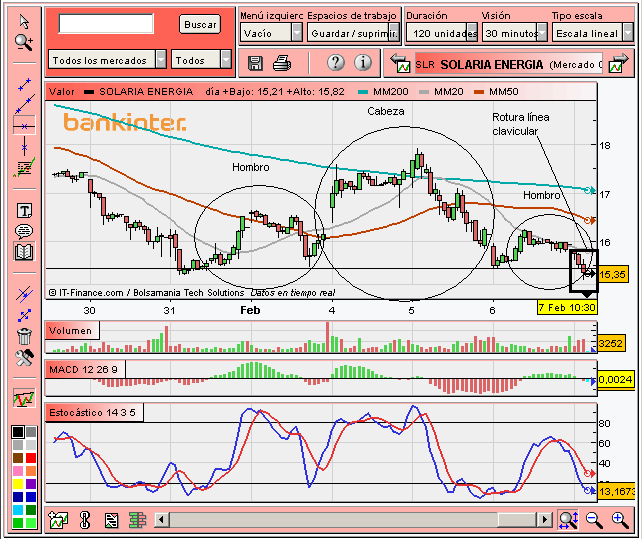Image resolution: width=643 pixels, height=539 pixels.
Task: Show information with the i icon
Action: [x=363, y=62]
